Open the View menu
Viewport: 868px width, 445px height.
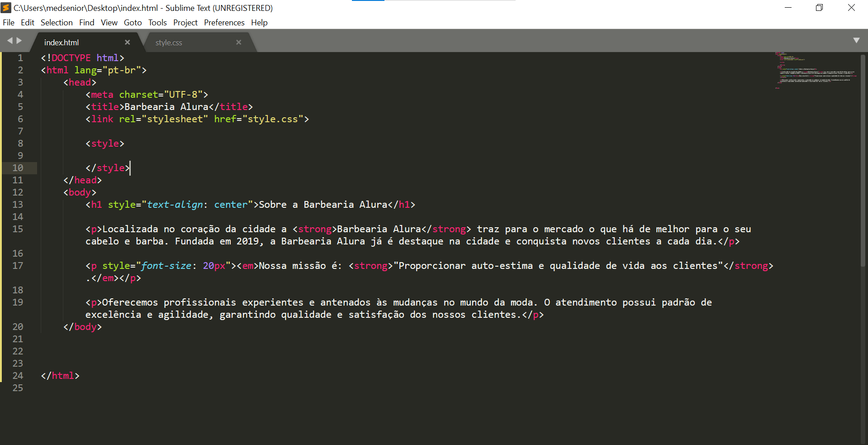[109, 23]
